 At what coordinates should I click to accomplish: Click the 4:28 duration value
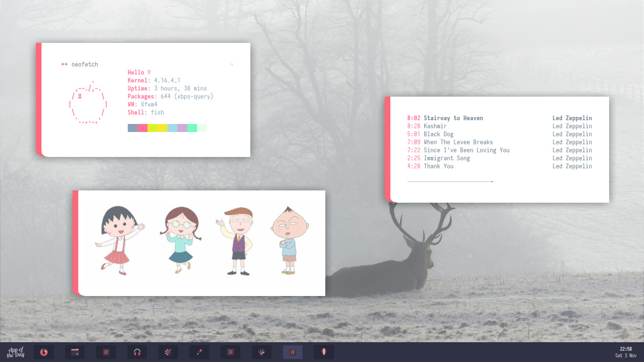413,166
